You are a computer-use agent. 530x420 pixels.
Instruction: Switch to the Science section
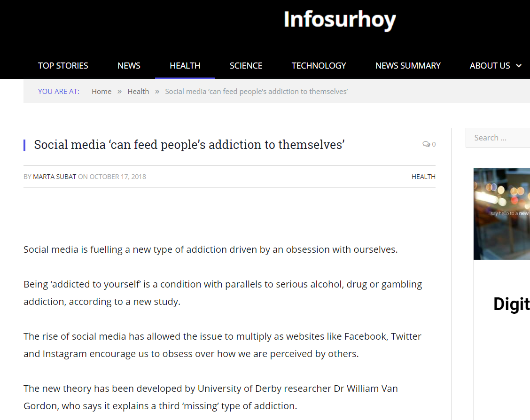246,66
